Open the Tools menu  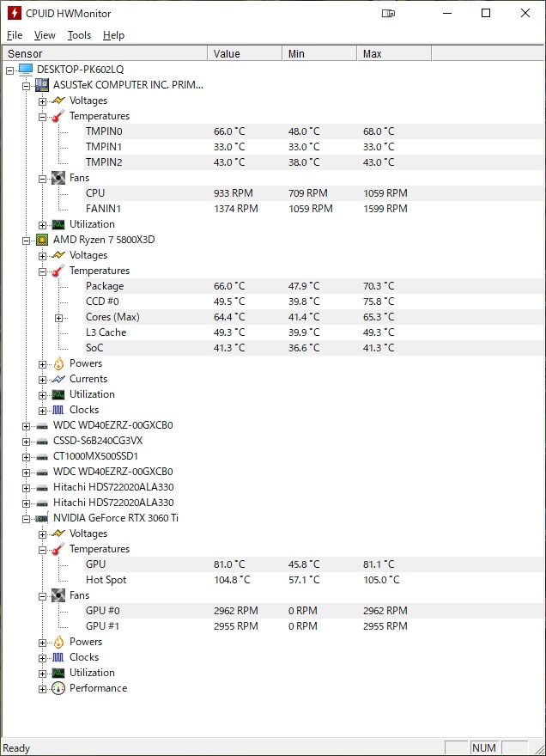[79, 35]
